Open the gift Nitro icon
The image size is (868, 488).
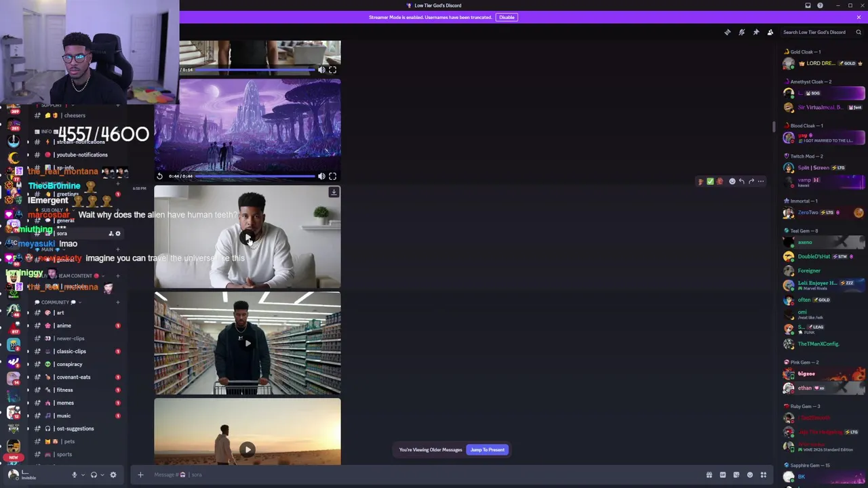tap(709, 474)
